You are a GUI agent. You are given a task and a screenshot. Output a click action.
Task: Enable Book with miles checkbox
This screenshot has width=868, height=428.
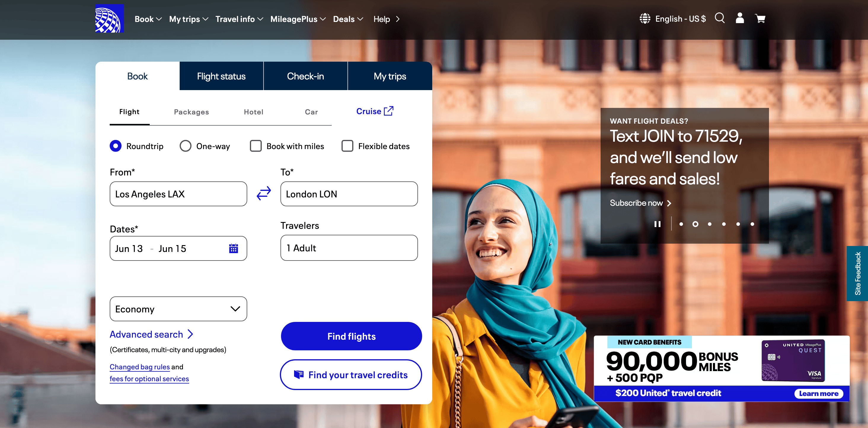[x=256, y=146]
